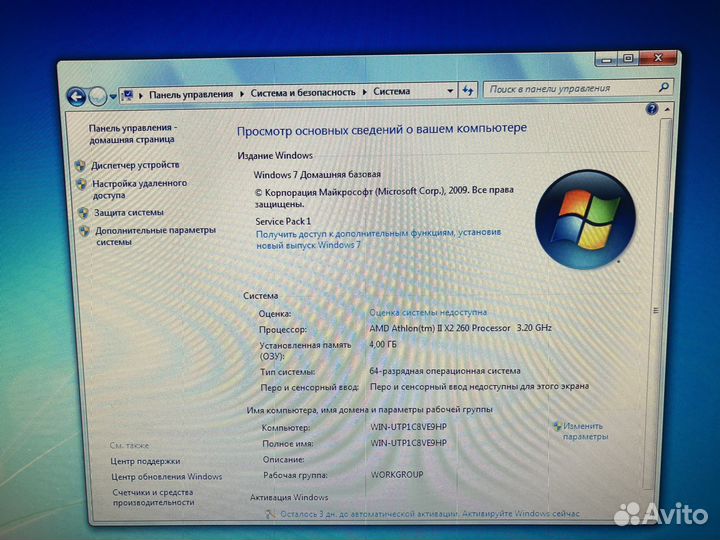
Task: Open 'Диспетчер устройств' link
Action: coord(135,165)
